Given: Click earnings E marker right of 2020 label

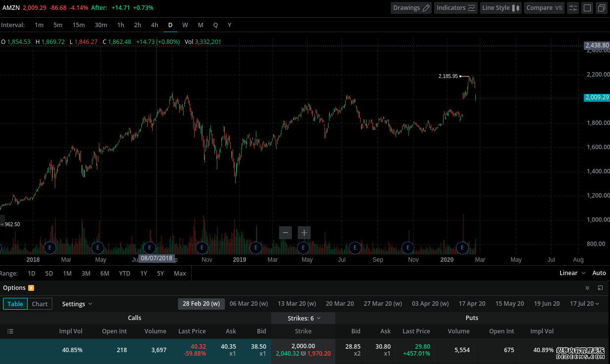Looking at the screenshot, I should [462, 247].
